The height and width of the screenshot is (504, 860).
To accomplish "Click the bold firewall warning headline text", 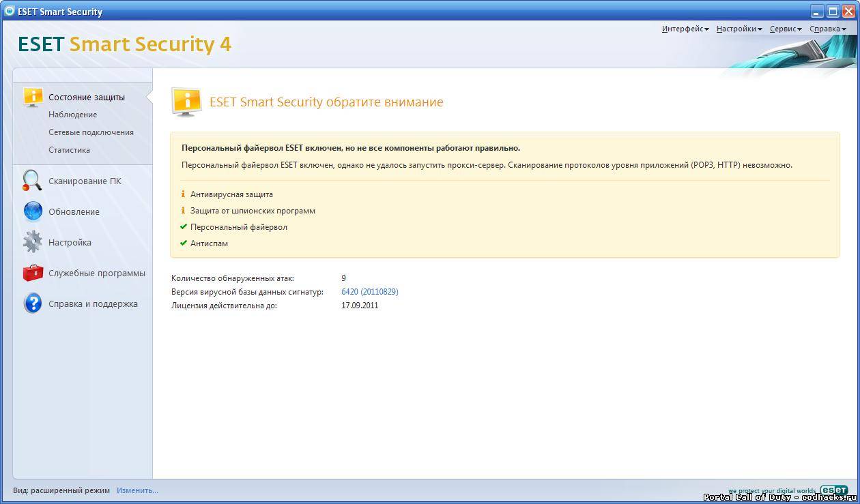I will (351, 148).
